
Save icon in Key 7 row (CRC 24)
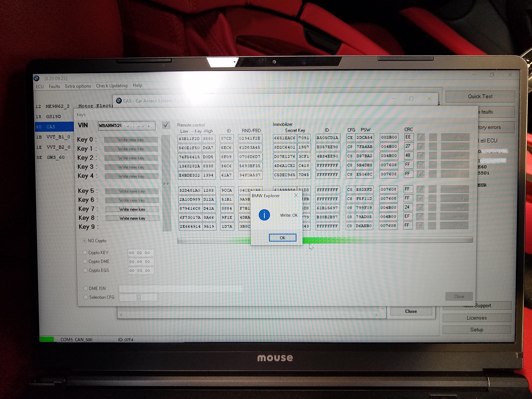coord(420,207)
